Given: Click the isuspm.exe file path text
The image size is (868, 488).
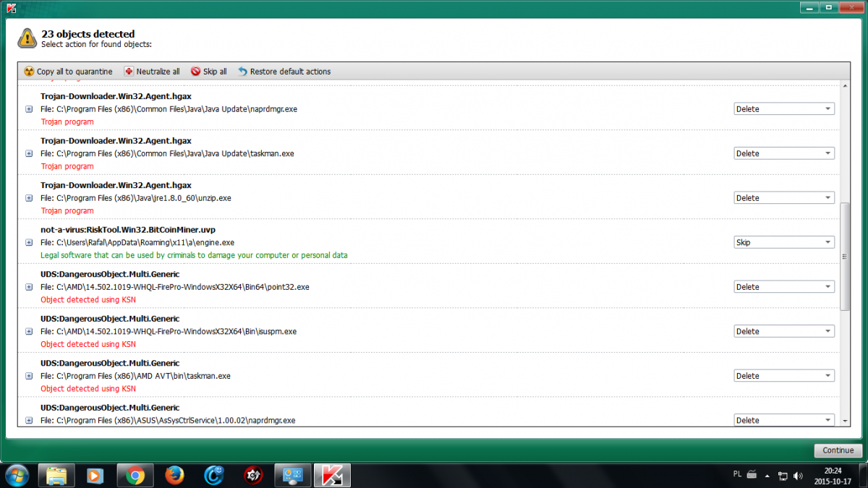Looking at the screenshot, I should (x=169, y=332).
